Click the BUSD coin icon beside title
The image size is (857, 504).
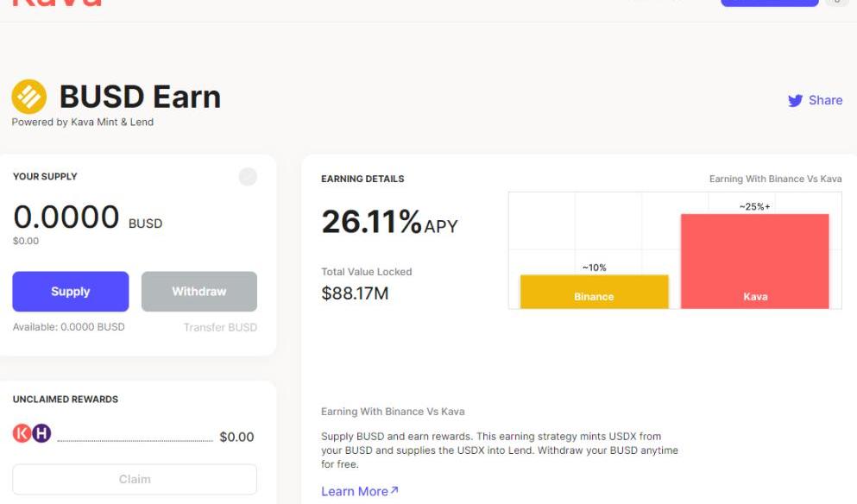coord(29,97)
